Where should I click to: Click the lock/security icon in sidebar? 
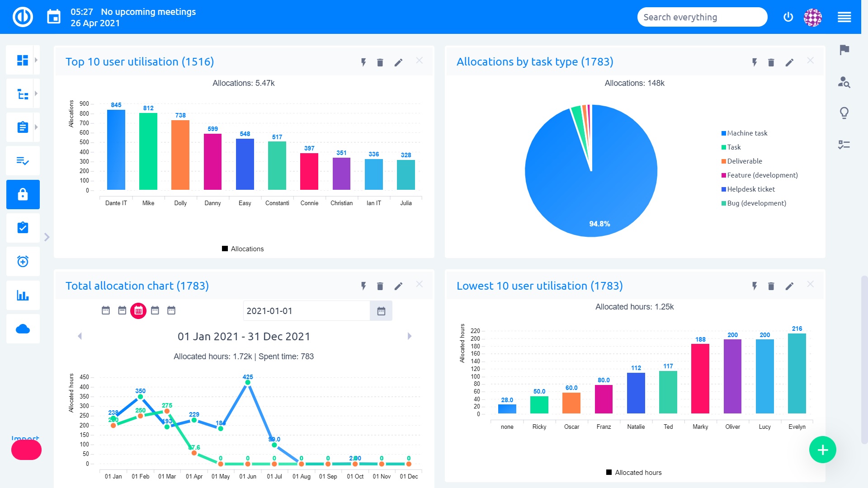coord(23,194)
